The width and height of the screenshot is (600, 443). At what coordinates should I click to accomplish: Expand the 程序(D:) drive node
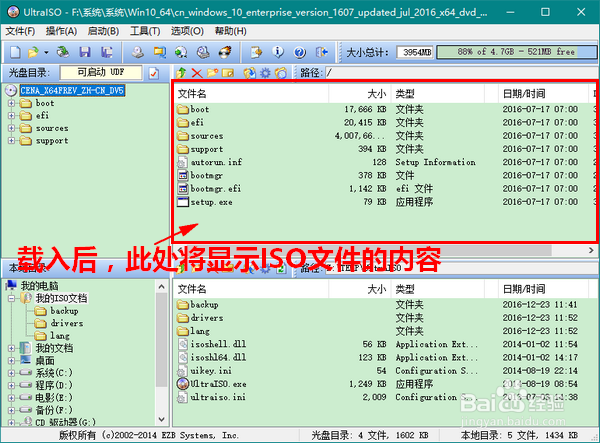11,385
